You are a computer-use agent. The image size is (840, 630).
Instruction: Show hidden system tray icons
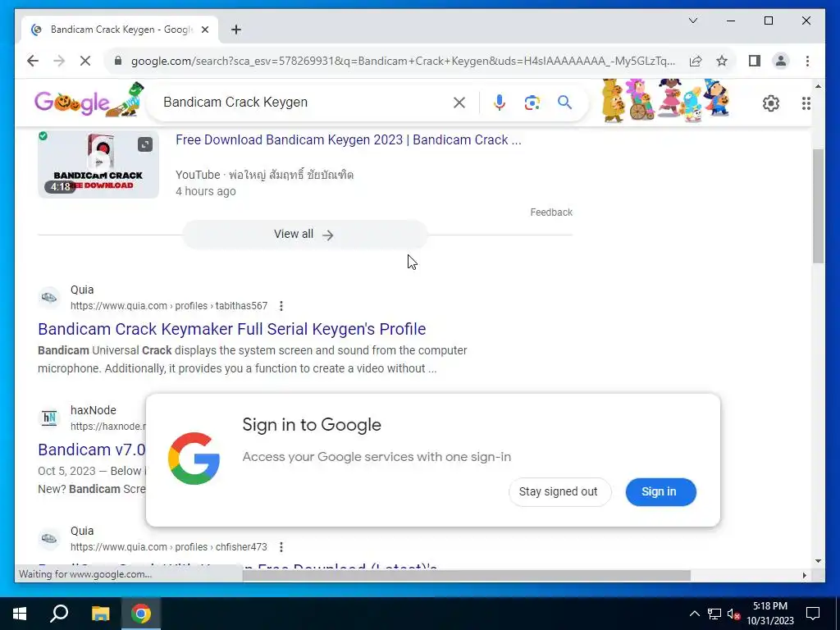tap(694, 614)
